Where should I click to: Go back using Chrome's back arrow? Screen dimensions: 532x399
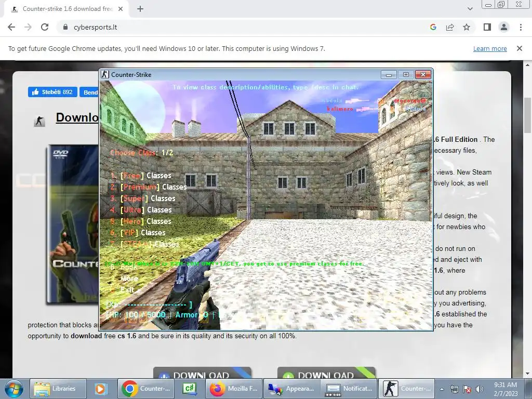(x=11, y=27)
